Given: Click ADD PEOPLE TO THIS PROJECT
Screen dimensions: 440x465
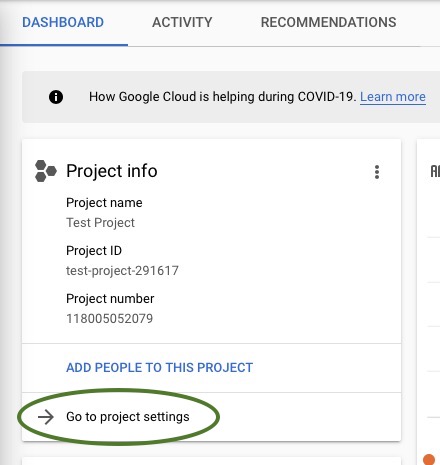Looking at the screenshot, I should coord(159,367).
